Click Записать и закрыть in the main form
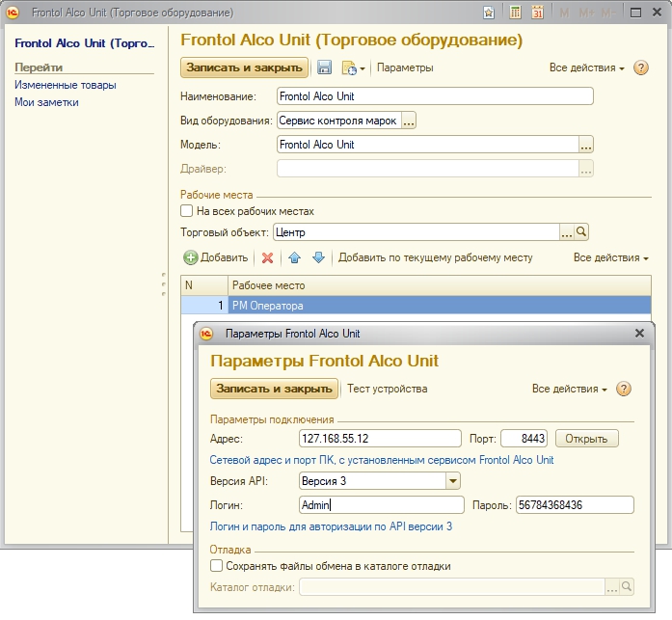 point(244,67)
